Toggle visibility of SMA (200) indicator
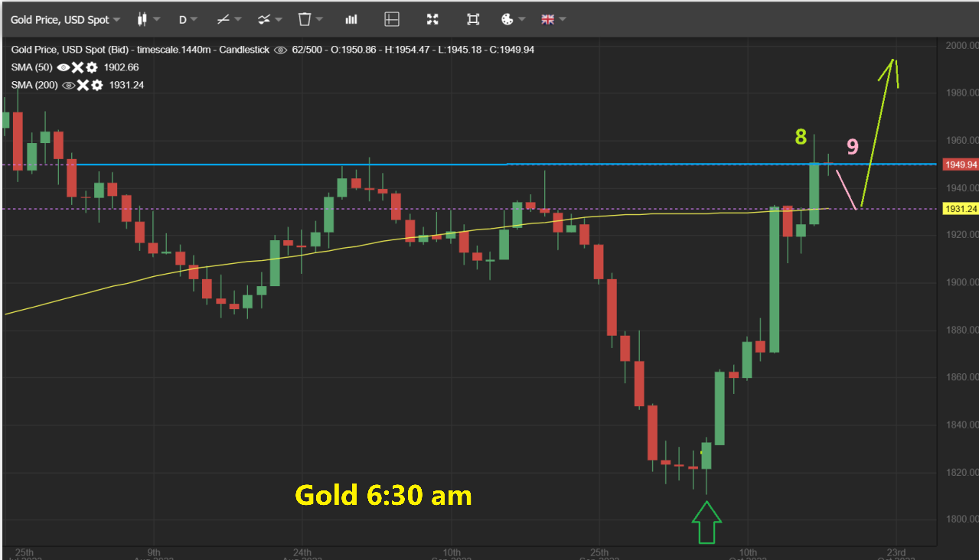The image size is (979, 560). click(68, 85)
